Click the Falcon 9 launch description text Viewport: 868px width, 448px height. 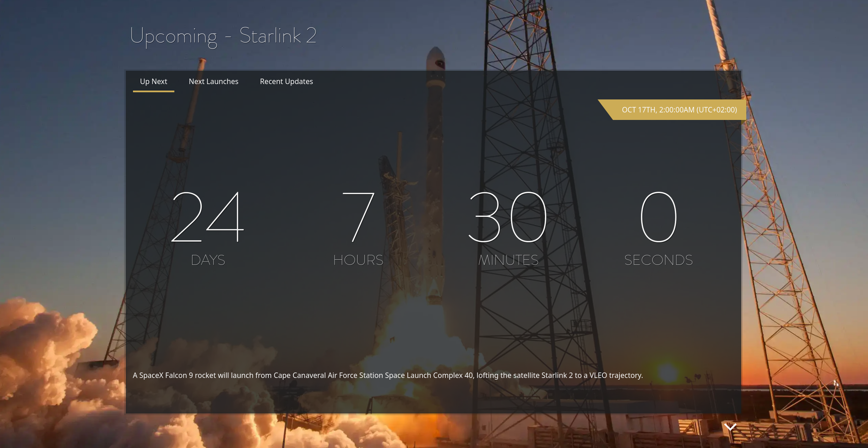[x=387, y=375]
